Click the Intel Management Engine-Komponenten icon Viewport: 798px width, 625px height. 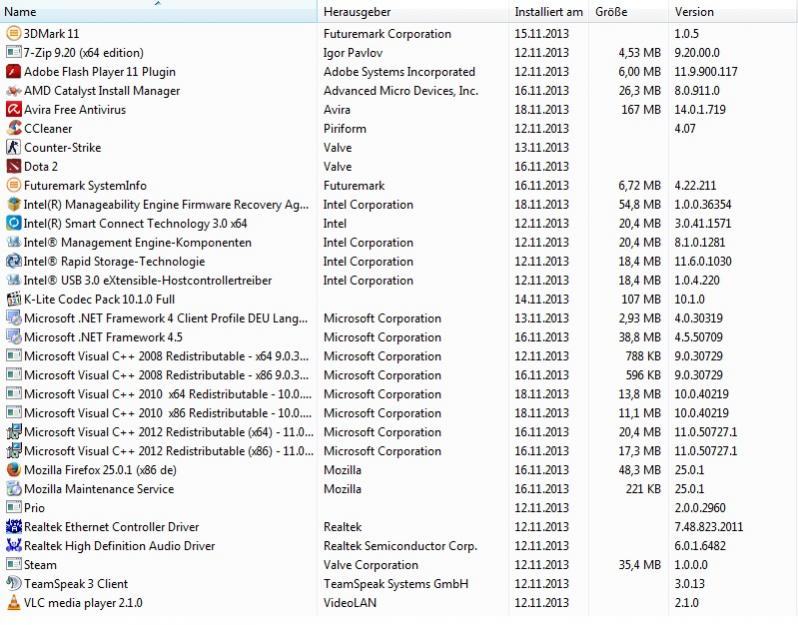pos(14,242)
